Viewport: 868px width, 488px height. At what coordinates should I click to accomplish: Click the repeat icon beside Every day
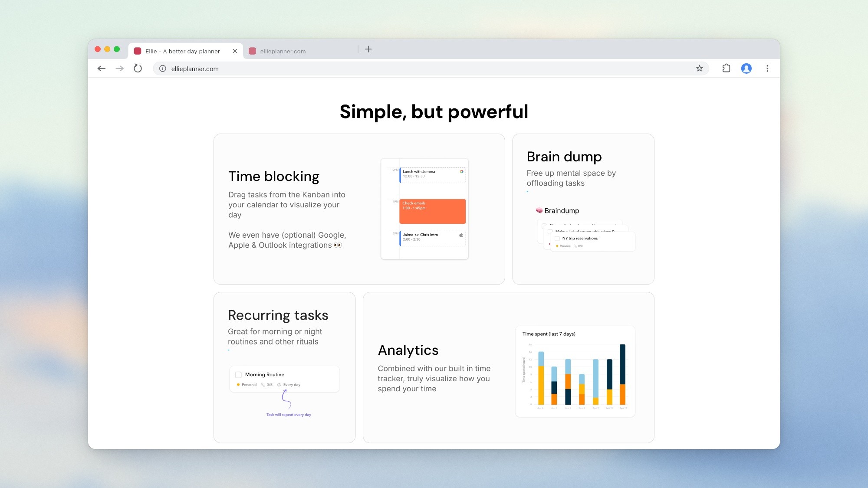point(279,385)
